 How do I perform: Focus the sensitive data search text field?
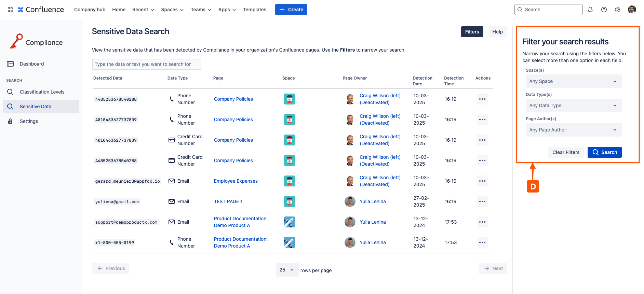[146, 64]
